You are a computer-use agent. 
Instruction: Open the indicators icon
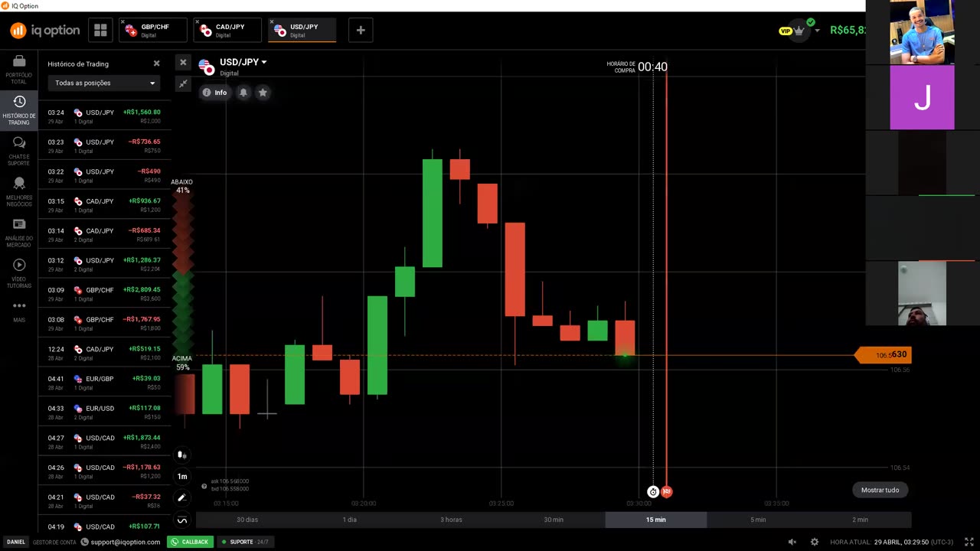point(182,520)
